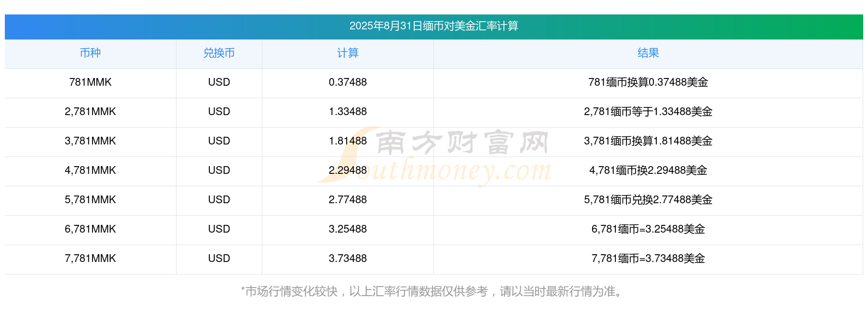Click the value 1.33488 in 计算 column

coord(348,112)
